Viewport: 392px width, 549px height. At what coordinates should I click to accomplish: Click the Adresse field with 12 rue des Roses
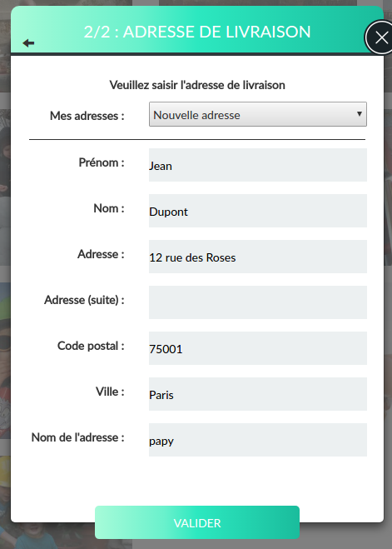pos(258,257)
